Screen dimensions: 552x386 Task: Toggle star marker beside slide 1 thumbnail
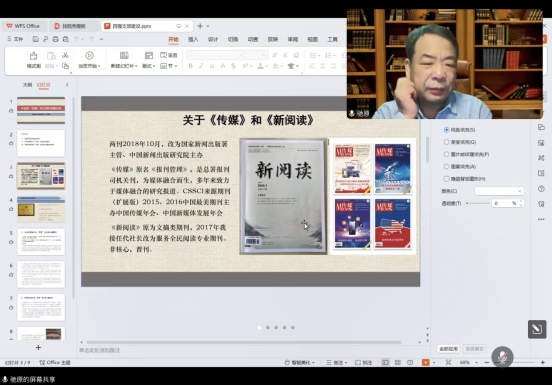(11, 111)
